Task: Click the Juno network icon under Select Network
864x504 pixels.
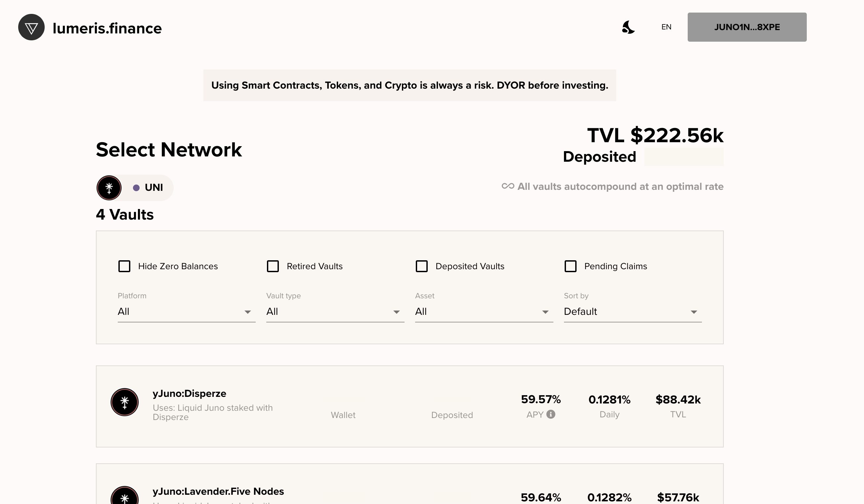Action: coord(109,188)
